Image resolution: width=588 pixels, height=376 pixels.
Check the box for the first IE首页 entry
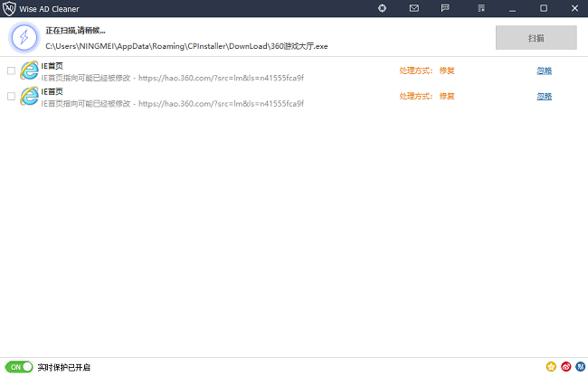[x=11, y=70]
